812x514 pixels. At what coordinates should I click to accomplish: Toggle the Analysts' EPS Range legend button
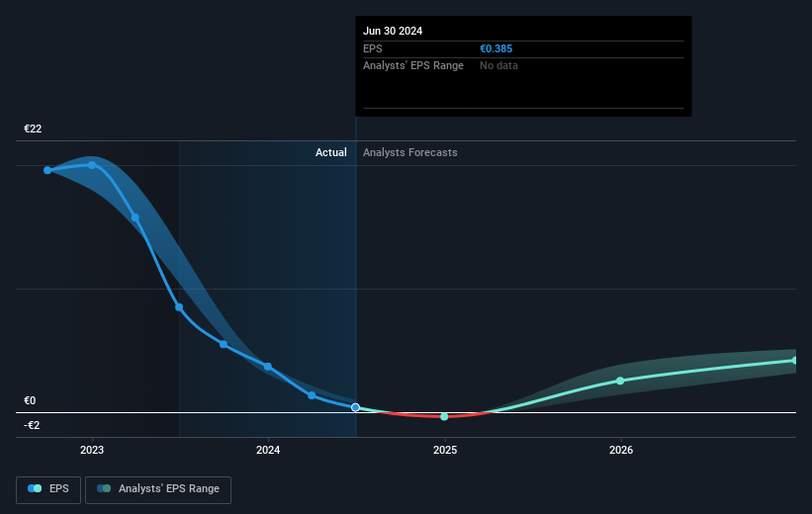[158, 489]
